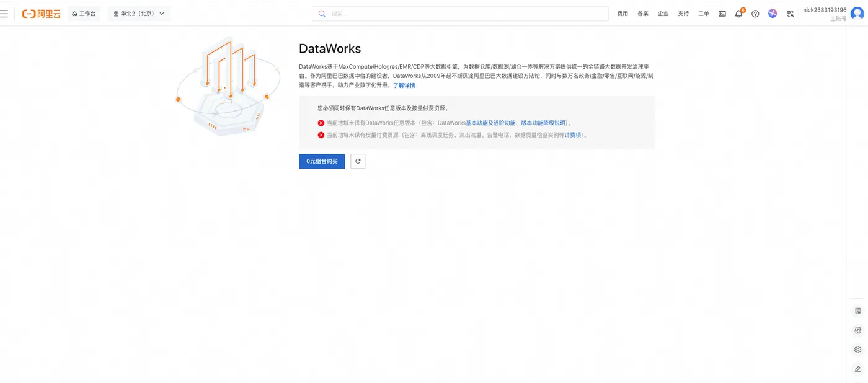Open the 工作台 workbench home

tap(84, 14)
